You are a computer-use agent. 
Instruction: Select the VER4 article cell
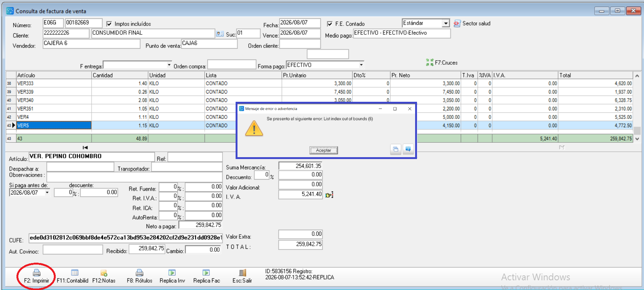[54, 117]
